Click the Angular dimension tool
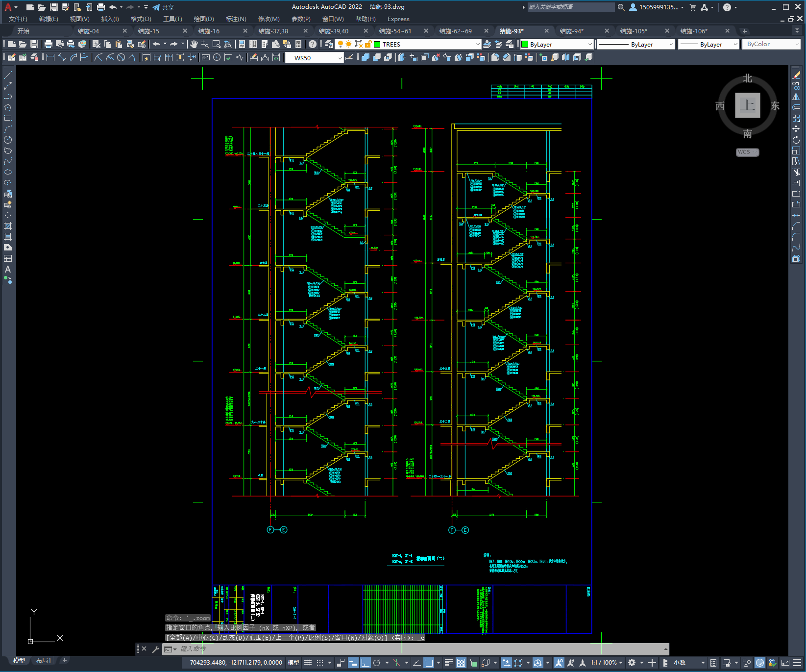The width and height of the screenshot is (806, 672). [132, 57]
